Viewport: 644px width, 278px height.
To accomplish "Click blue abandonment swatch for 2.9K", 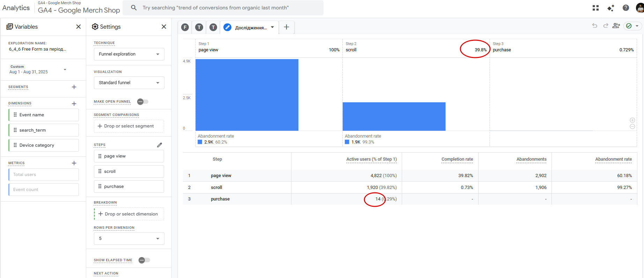I will pos(200,142).
